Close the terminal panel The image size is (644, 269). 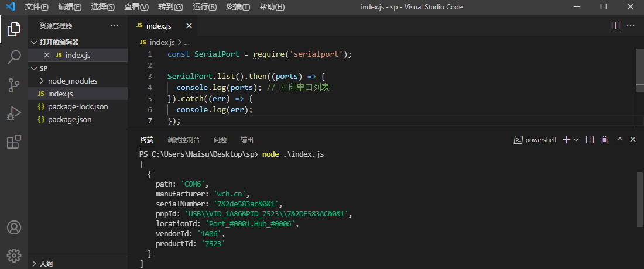pyautogui.click(x=633, y=140)
